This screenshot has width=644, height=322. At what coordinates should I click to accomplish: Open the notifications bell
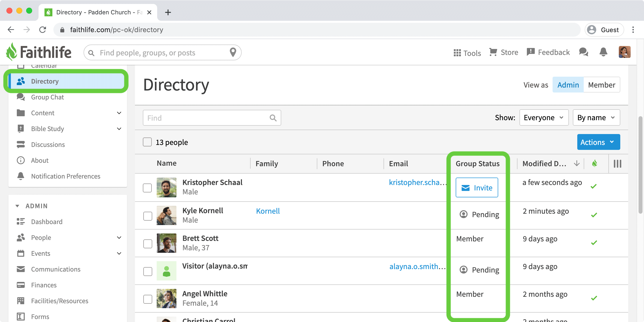tap(603, 52)
